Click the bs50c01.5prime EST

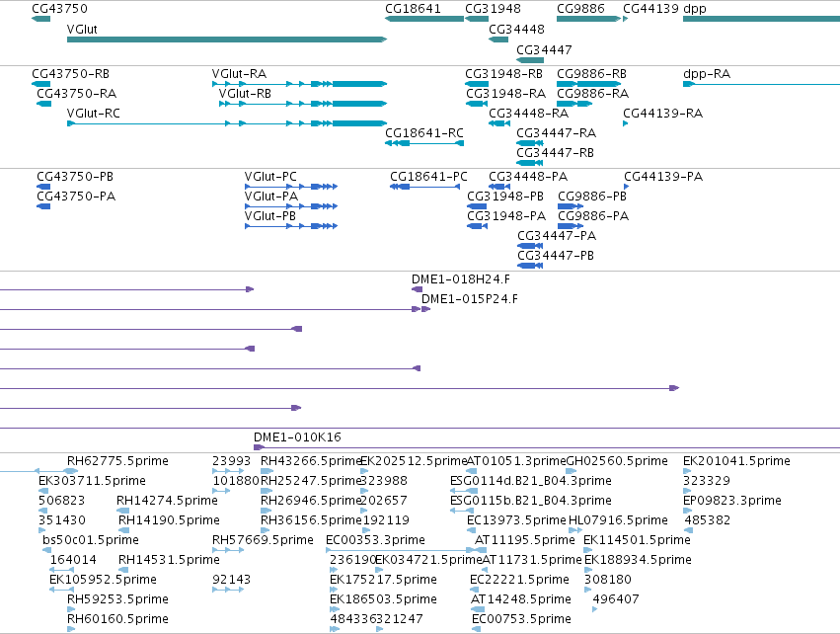(x=47, y=550)
